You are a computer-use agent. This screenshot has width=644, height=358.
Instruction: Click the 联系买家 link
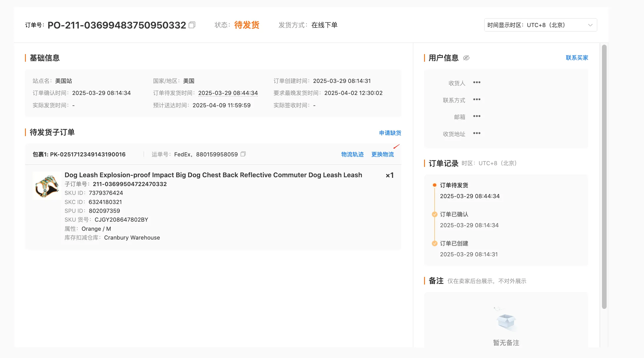pyautogui.click(x=577, y=58)
